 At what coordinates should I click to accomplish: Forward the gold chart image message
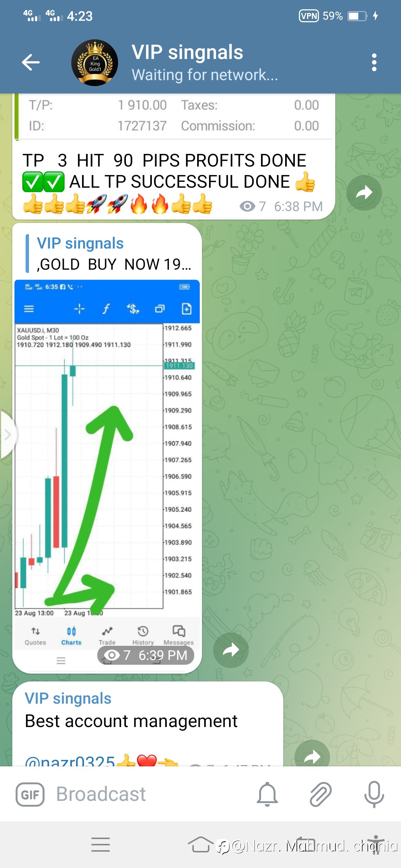tap(231, 650)
